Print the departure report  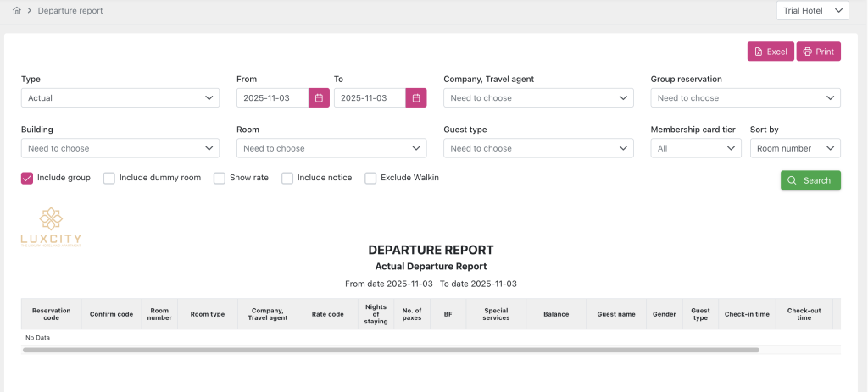tap(818, 52)
